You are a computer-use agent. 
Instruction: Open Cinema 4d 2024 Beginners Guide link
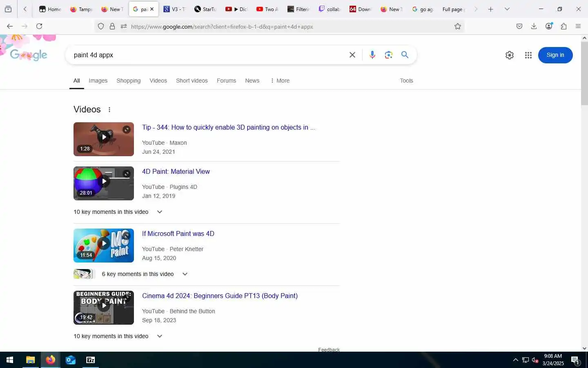(x=220, y=296)
